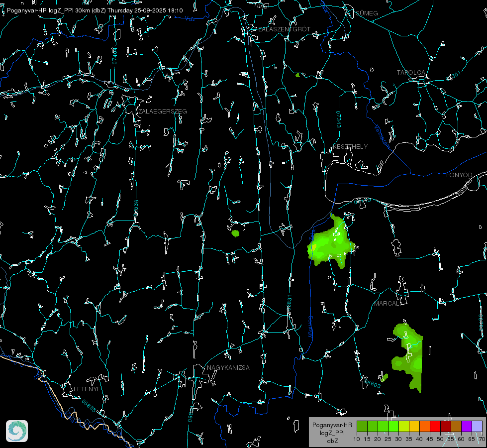Click the bright green 25–30 dBZ swatch
Screen dimensions: 487x448
[x=393, y=427]
